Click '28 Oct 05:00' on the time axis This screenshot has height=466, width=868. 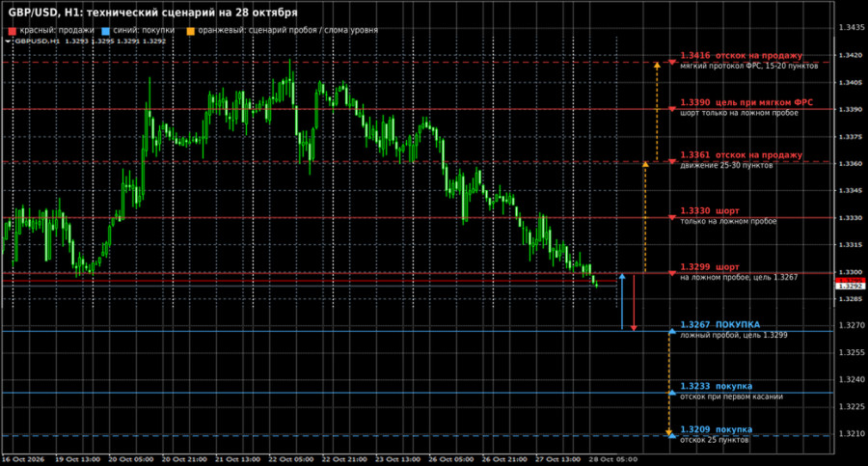(612, 459)
